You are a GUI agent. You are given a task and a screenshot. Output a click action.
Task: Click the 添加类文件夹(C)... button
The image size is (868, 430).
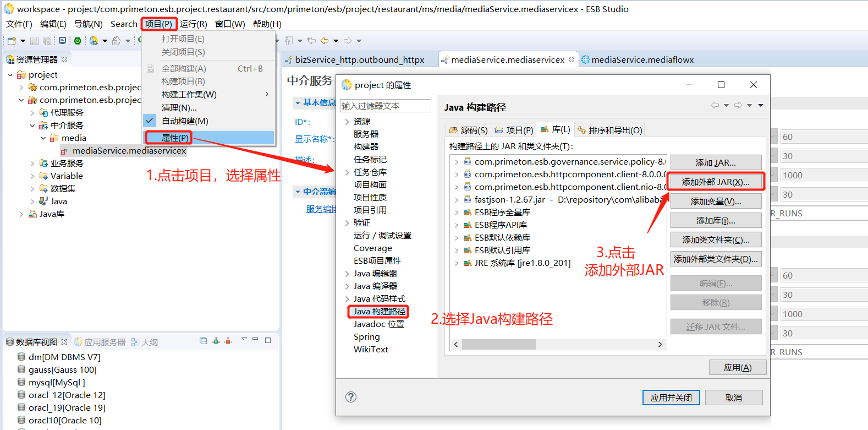coord(716,240)
